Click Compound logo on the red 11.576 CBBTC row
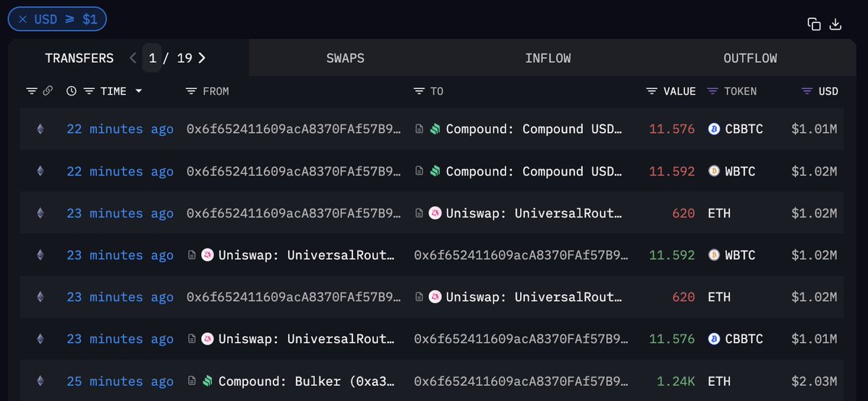The image size is (868, 401). [435, 129]
